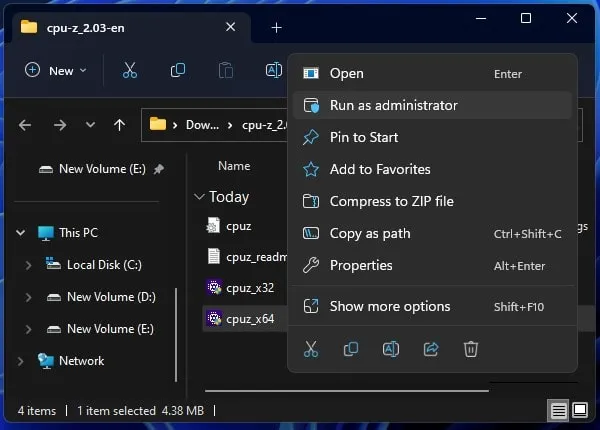Collapse the Today group
The image size is (600, 430).
coord(199,197)
